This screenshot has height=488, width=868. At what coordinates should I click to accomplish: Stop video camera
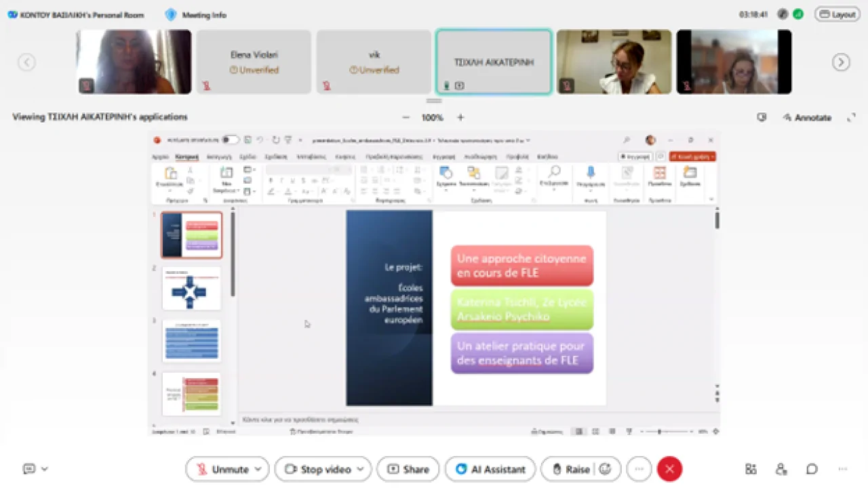tap(319, 469)
